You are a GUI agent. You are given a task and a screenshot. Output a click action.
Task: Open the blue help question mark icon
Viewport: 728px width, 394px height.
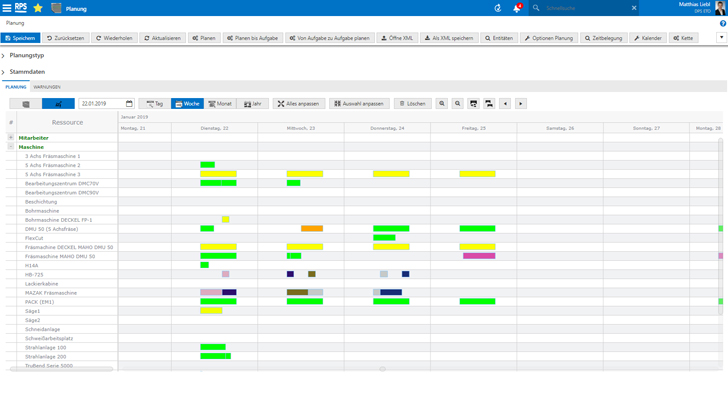click(x=723, y=23)
